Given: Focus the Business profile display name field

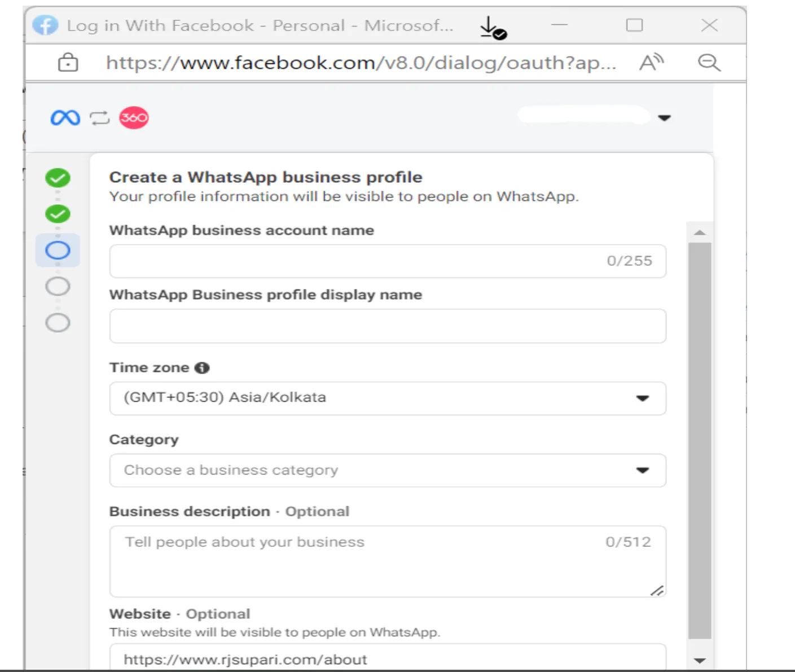Looking at the screenshot, I should (x=388, y=326).
